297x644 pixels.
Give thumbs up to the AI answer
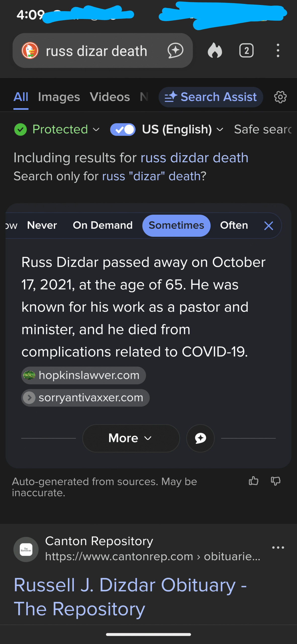[254, 481]
